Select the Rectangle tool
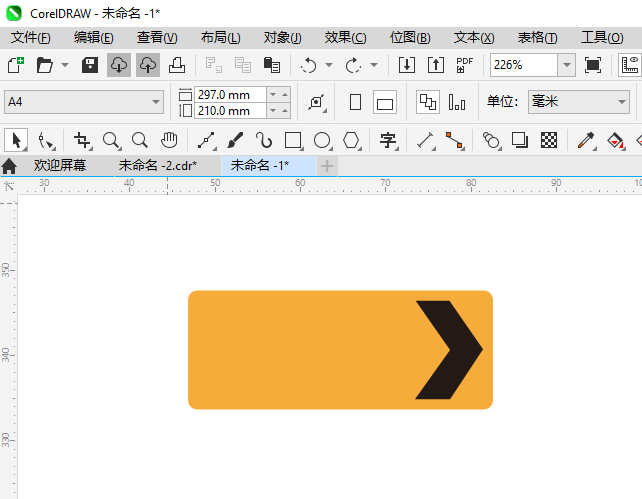This screenshot has height=499, width=642. 293,140
